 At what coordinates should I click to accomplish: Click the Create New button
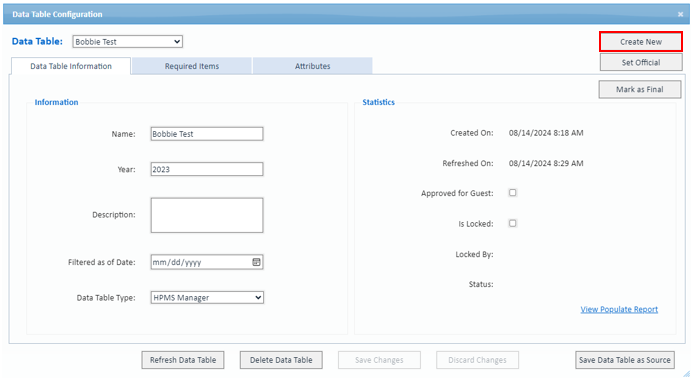point(641,42)
